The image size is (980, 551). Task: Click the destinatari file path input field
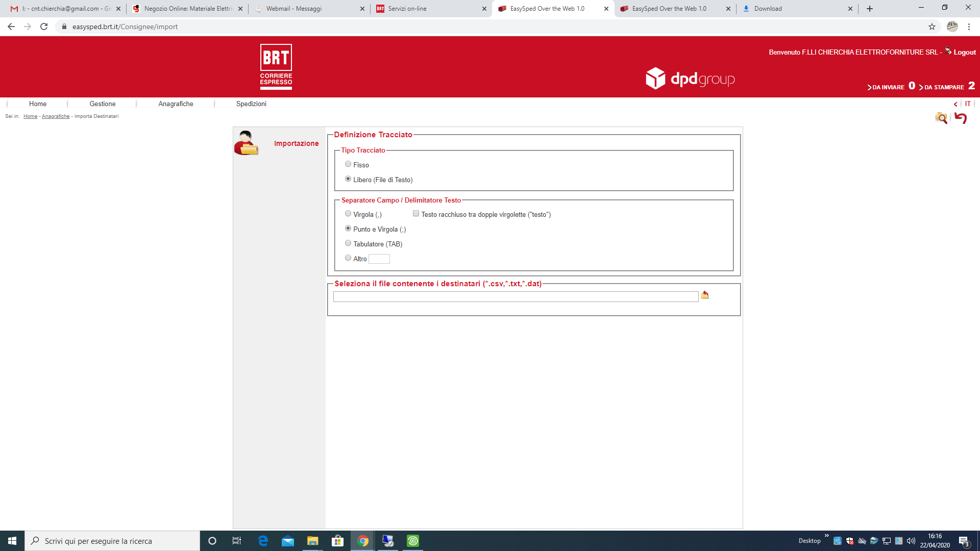pos(516,297)
